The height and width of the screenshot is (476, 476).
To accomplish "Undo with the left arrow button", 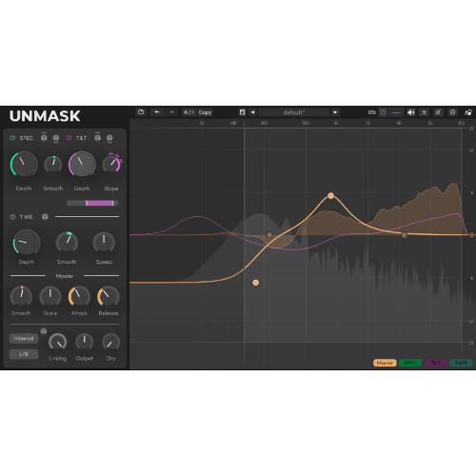I will coord(157,112).
